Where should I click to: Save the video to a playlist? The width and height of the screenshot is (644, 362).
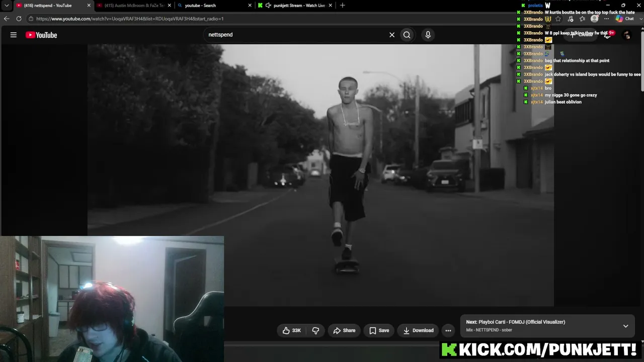(x=379, y=330)
